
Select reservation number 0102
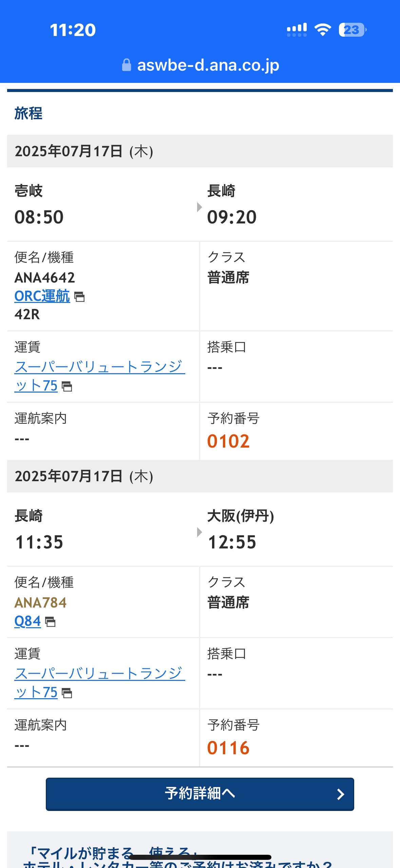pyautogui.click(x=228, y=441)
